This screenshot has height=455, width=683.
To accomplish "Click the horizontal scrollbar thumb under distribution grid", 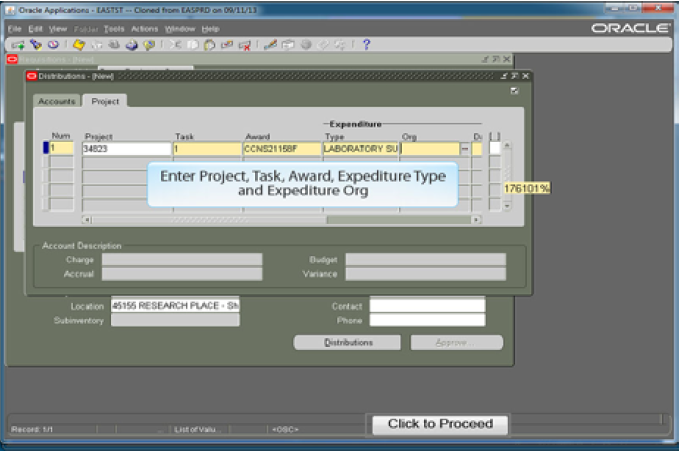I will pyautogui.click(x=209, y=220).
